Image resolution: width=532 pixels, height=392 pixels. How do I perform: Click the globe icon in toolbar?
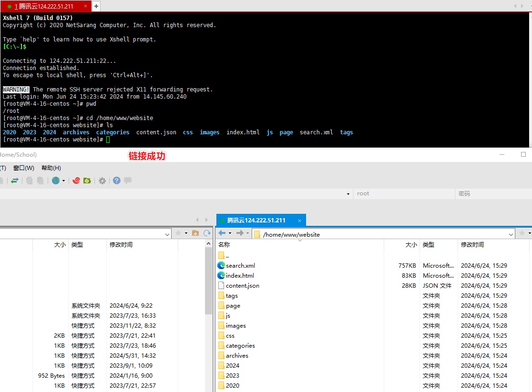pyautogui.click(x=56, y=181)
